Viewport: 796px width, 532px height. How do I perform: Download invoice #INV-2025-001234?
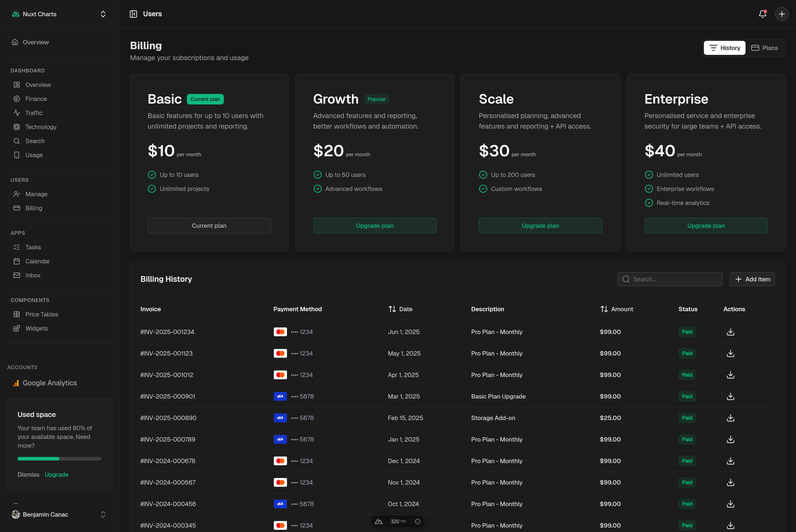730,332
